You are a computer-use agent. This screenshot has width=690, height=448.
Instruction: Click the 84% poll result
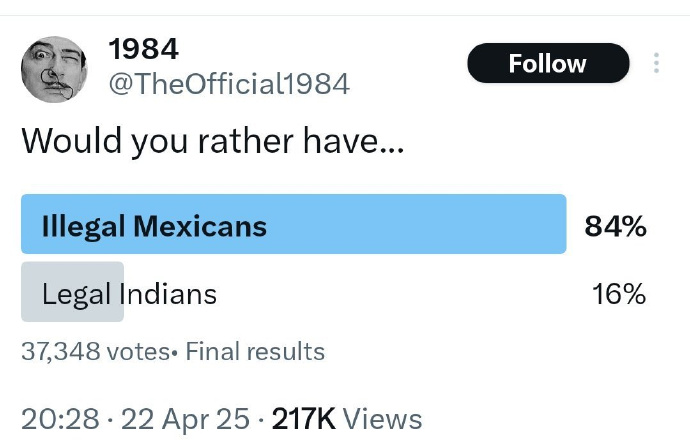tap(615, 227)
